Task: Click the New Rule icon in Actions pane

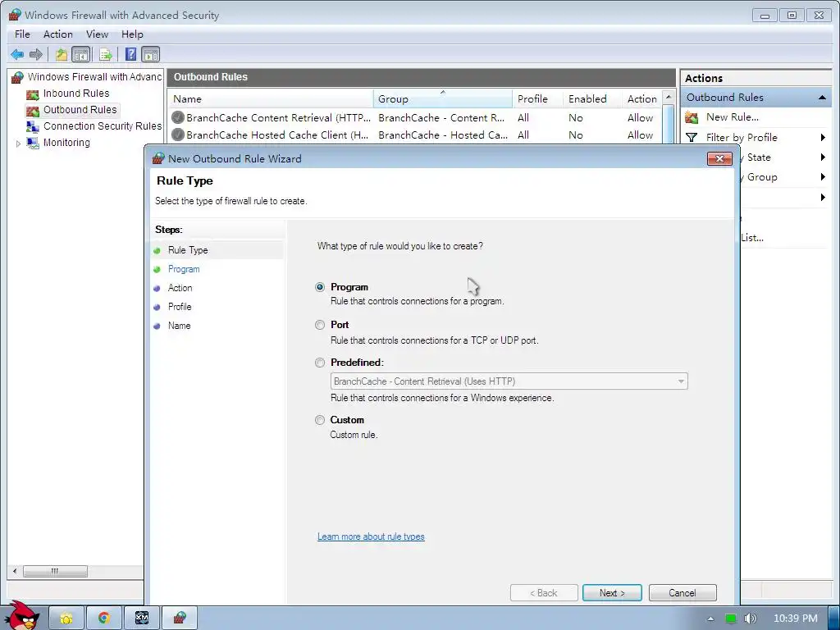Action: click(692, 117)
